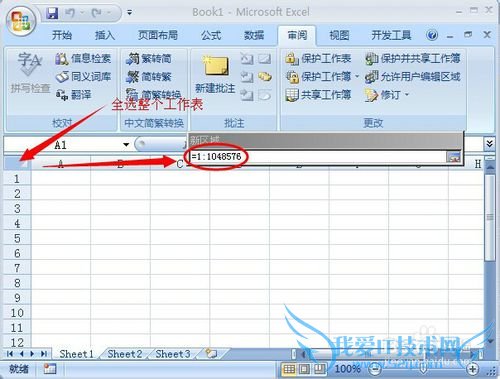Select row 1 header
The image size is (500, 379).
[17, 179]
